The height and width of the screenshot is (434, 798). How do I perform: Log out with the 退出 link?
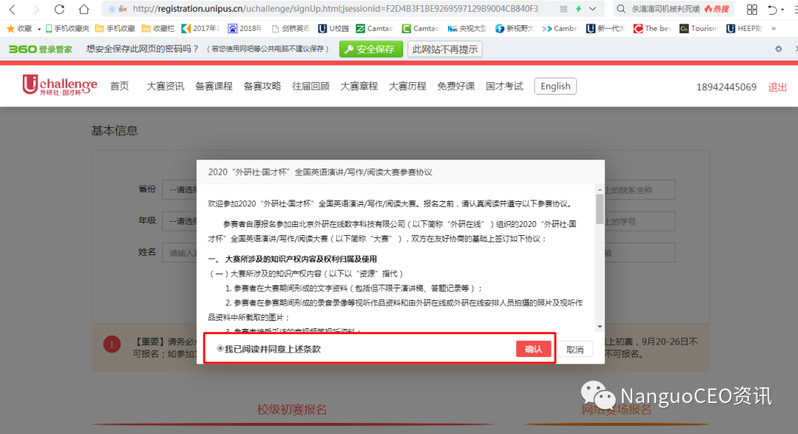777,87
